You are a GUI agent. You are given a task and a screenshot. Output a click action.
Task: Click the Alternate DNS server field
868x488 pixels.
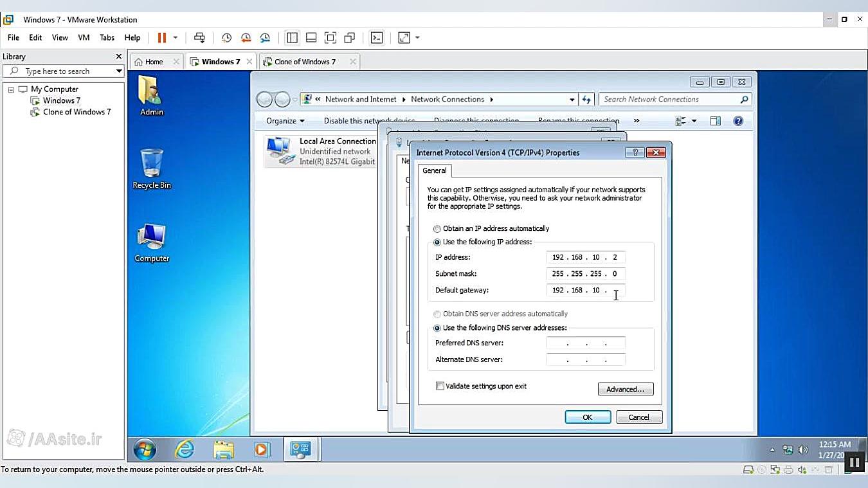[x=586, y=360]
